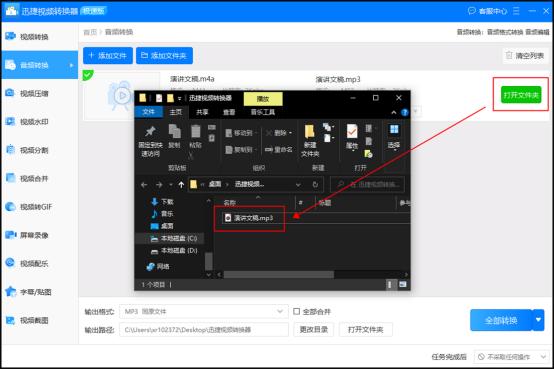Click the green 打开文件夹 button
The image size is (554, 370).
[521, 95]
